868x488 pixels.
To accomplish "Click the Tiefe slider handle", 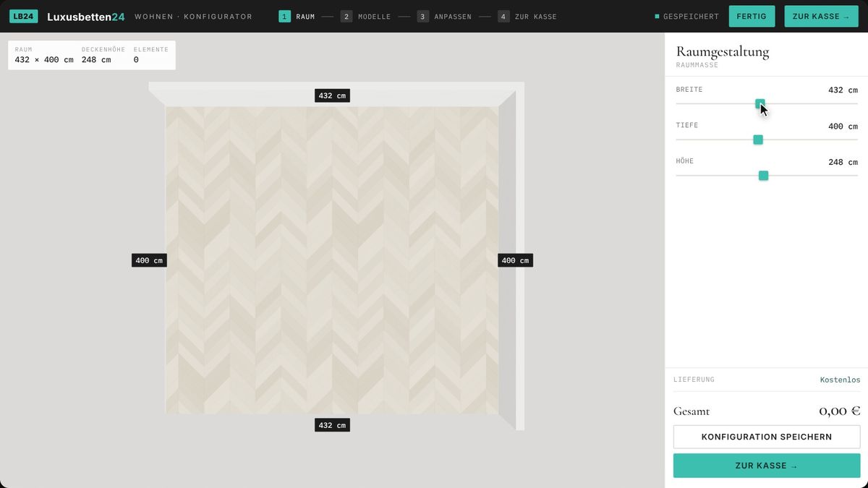I will click(758, 140).
